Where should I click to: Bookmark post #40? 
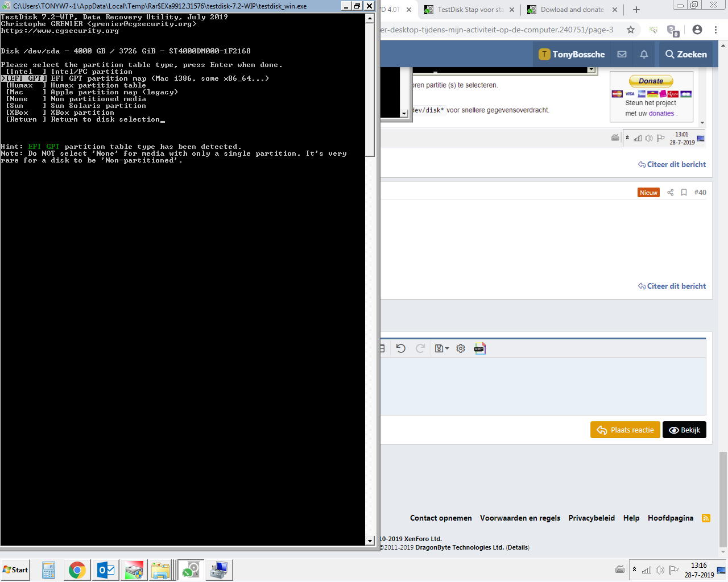(684, 193)
